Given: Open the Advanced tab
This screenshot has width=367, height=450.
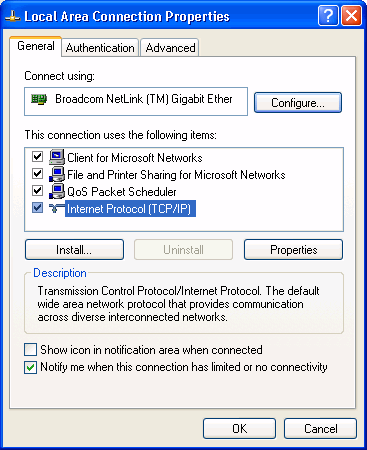Looking at the screenshot, I should click(x=170, y=48).
